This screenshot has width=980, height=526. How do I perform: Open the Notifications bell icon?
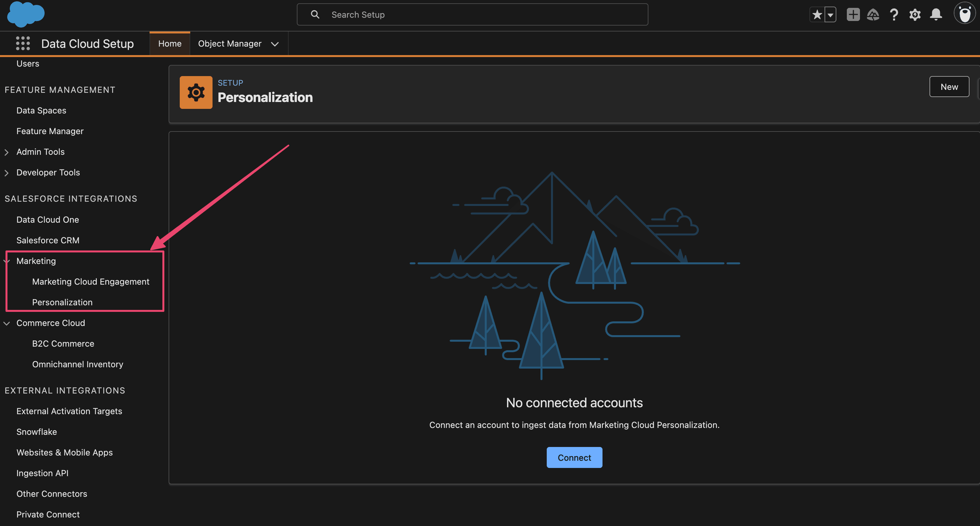tap(935, 15)
